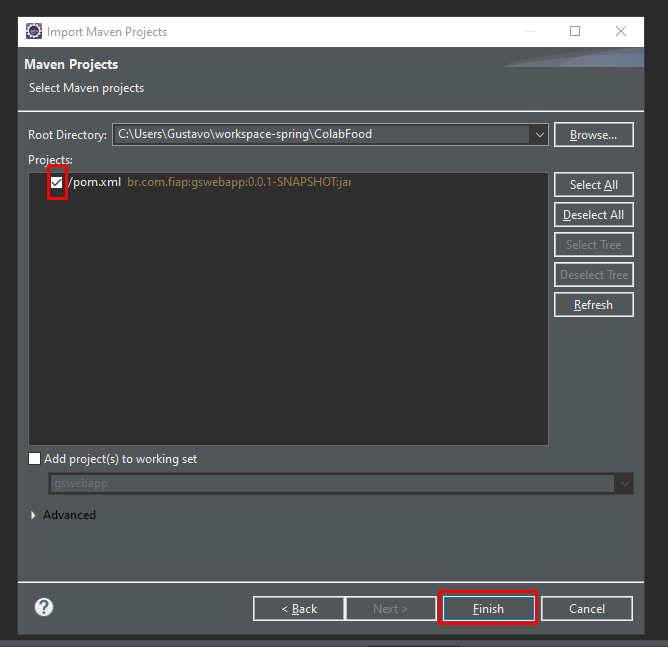Click Finish to import the project

[x=488, y=609]
